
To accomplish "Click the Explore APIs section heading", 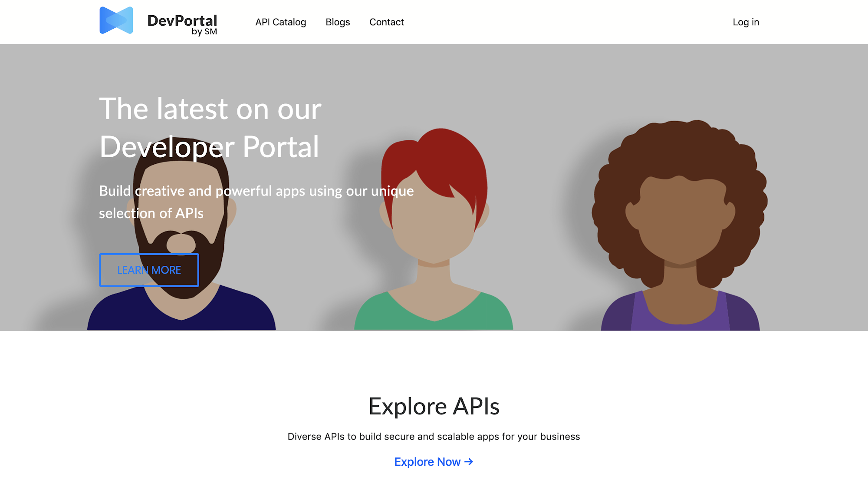I will (434, 407).
